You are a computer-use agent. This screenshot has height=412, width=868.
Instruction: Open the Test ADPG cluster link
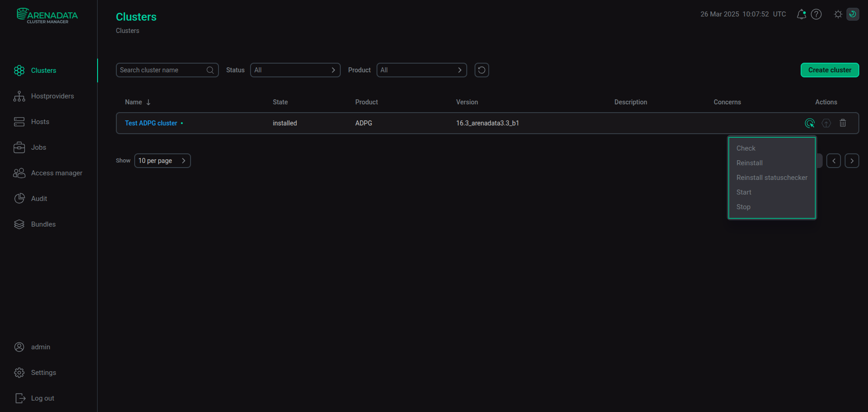pos(151,123)
